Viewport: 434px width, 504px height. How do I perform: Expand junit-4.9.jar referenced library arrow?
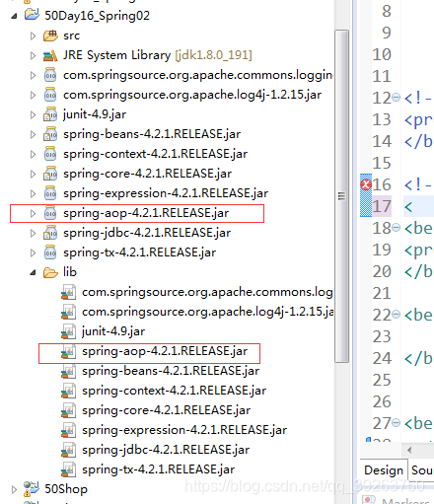pos(33,114)
